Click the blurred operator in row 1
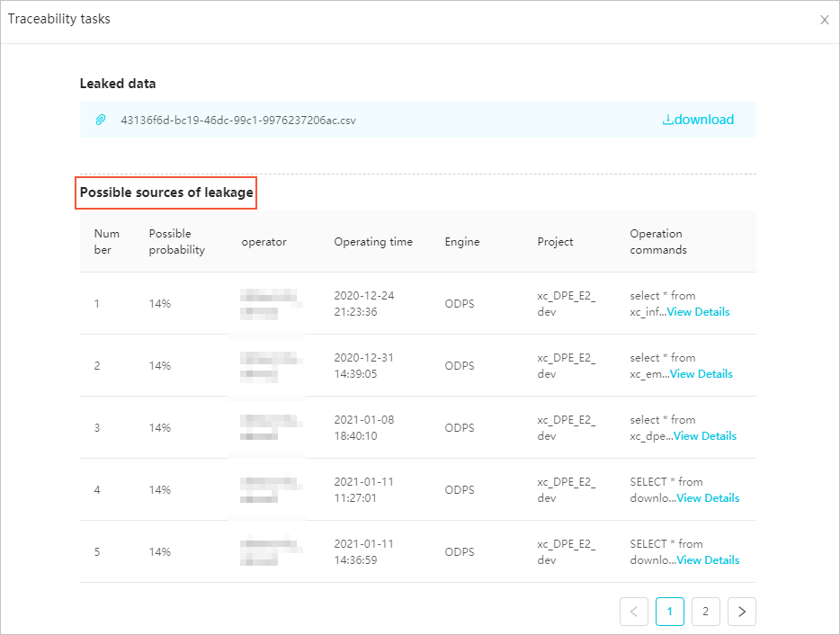The image size is (840, 635). [x=271, y=304]
